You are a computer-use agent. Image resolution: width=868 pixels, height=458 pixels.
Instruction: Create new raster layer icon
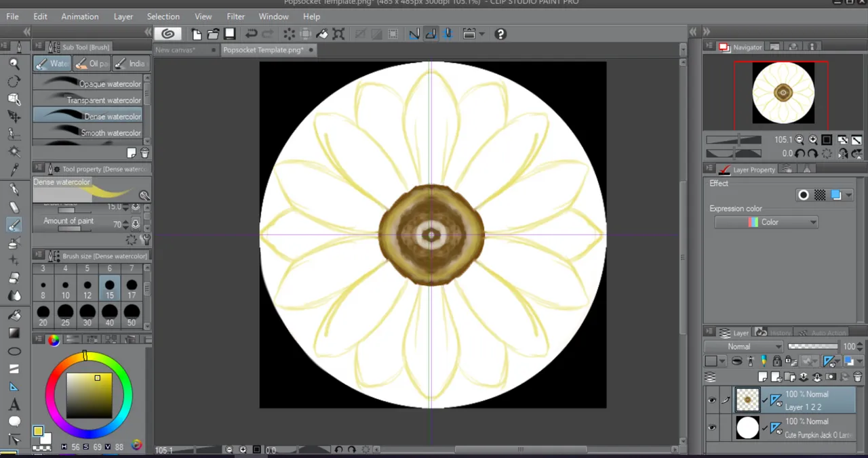click(x=762, y=377)
